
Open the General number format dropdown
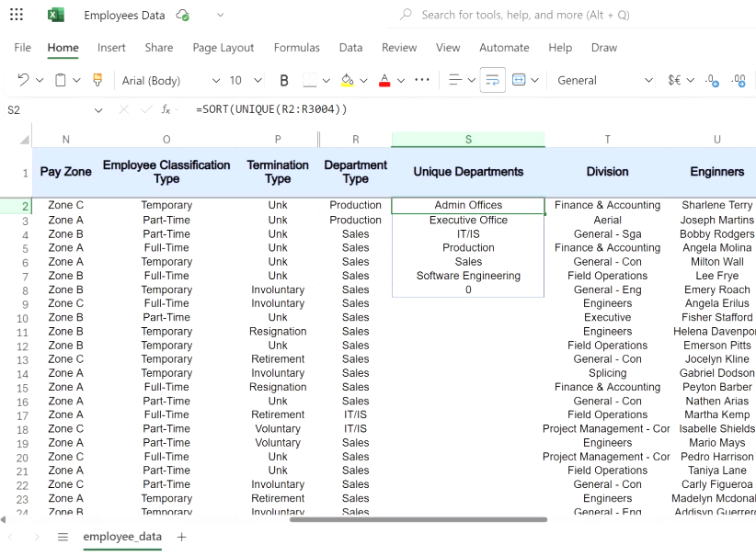648,81
